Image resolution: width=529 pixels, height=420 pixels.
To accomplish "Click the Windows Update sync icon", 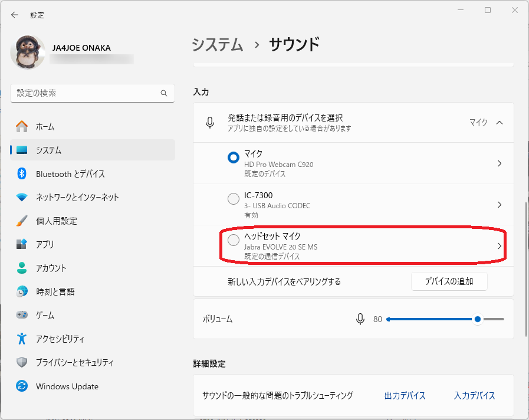I will (x=22, y=386).
